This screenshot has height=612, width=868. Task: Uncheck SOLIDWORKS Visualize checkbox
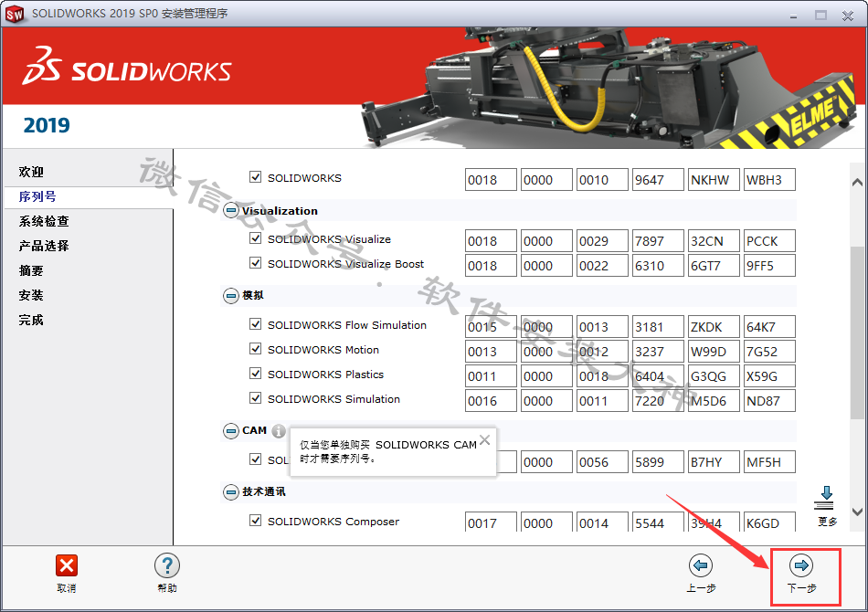(x=255, y=237)
